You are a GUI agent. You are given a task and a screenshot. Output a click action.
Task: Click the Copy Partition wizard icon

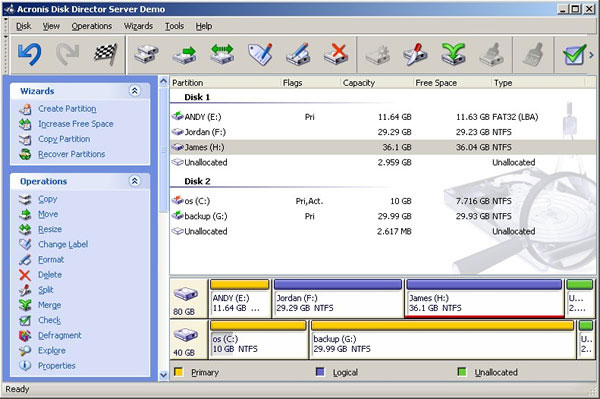click(x=25, y=140)
